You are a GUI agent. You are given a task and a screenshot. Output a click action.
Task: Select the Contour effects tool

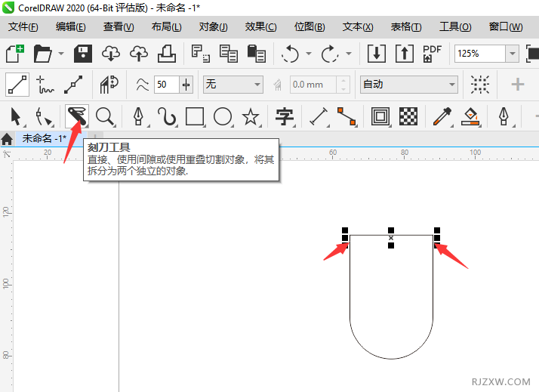coord(380,116)
